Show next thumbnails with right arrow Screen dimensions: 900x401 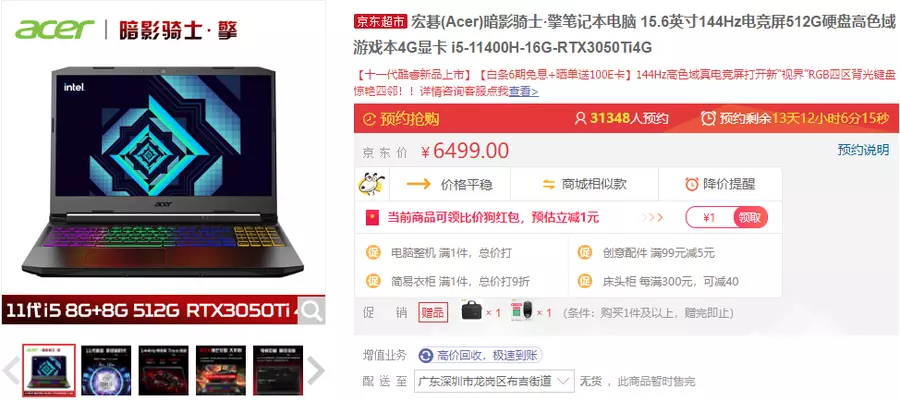click(x=316, y=370)
